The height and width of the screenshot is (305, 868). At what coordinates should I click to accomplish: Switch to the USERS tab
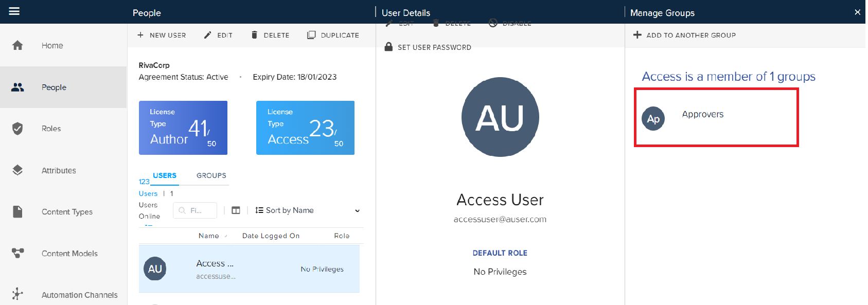[x=165, y=175]
